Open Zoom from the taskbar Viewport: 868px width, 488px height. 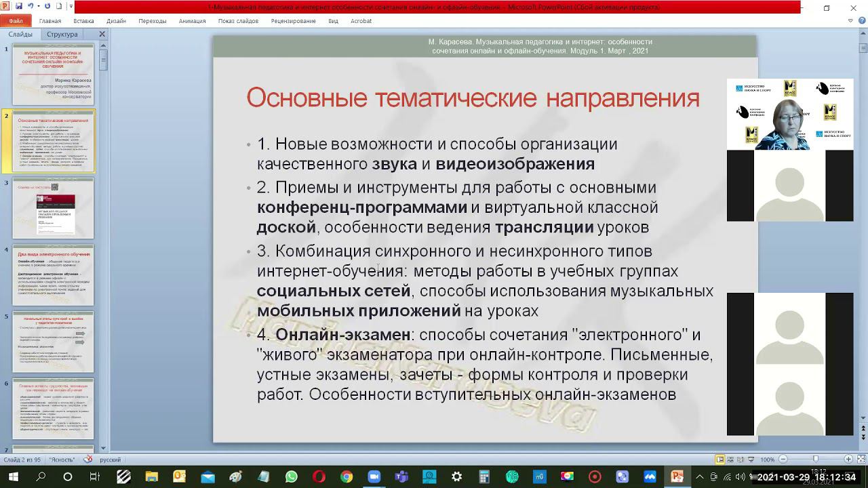point(374,477)
